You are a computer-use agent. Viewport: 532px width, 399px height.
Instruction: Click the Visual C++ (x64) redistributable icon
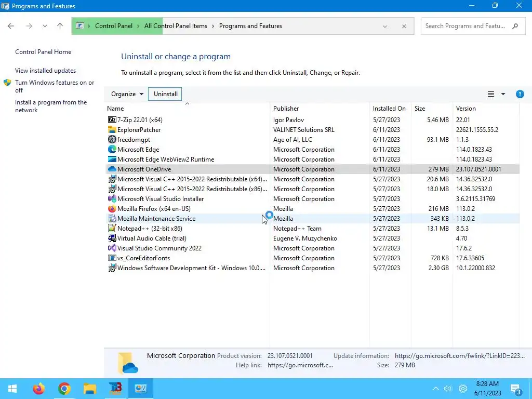tap(112, 179)
